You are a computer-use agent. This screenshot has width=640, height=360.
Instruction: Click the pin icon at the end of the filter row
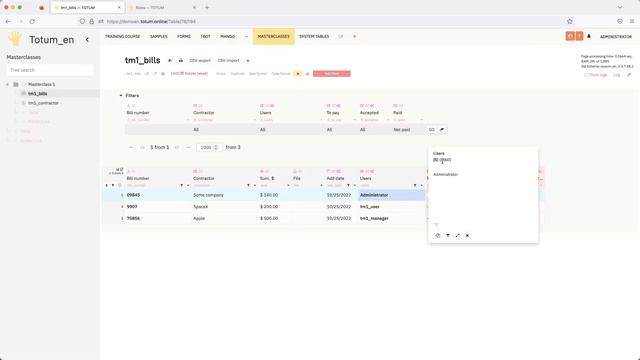[442, 130]
